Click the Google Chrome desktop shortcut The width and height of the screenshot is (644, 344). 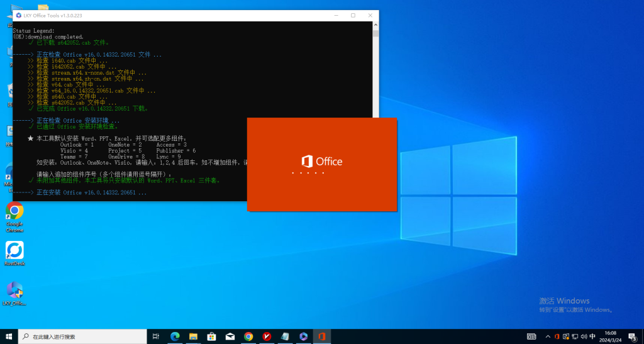[14, 217]
